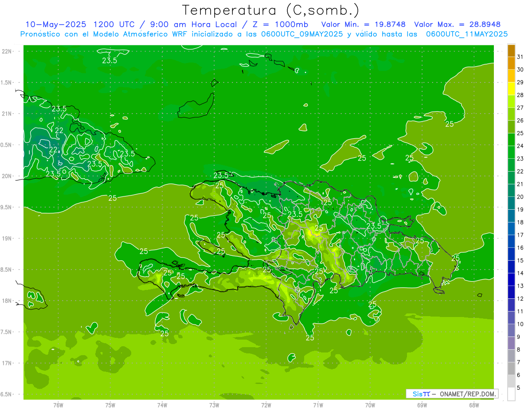Viewport: 532px width, 411px height.
Task: Select the "Valor Min. = 19.8748" readout
Action: click(363, 24)
